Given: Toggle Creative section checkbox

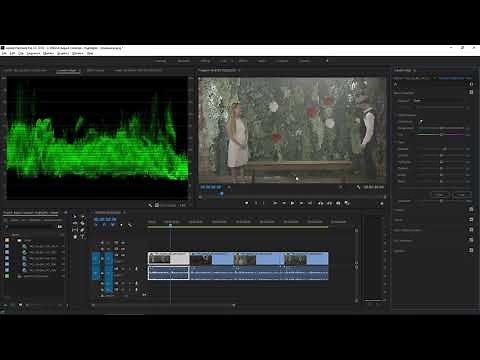Looking at the screenshot, I should 471,209.
